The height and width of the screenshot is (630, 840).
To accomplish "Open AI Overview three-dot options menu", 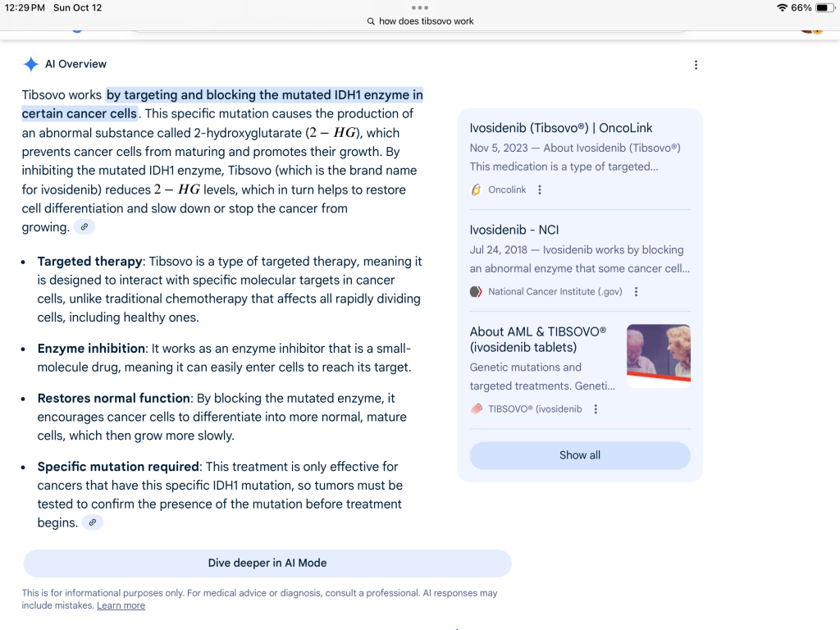I will 696,65.
